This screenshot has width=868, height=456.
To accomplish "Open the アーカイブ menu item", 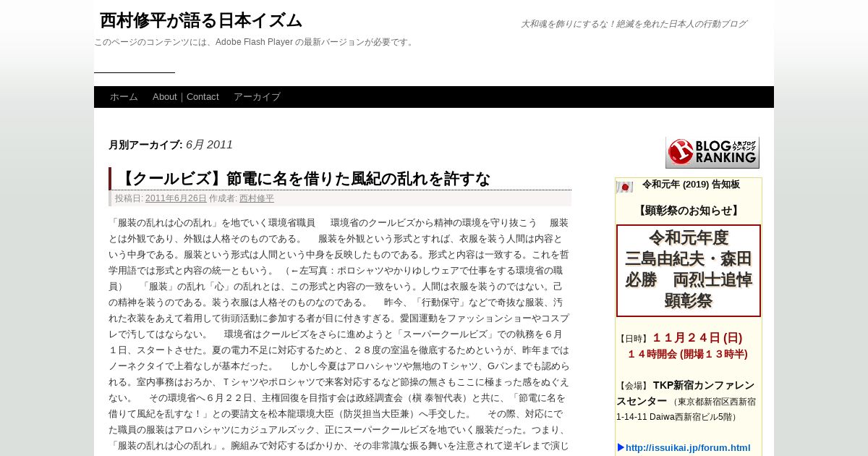I will pos(257,97).
